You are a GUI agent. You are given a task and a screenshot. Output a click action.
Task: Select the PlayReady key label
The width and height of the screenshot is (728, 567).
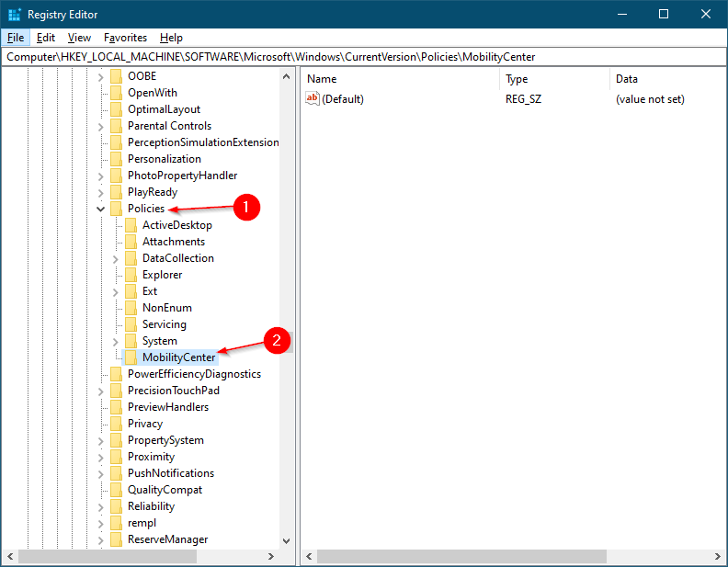pos(153,192)
